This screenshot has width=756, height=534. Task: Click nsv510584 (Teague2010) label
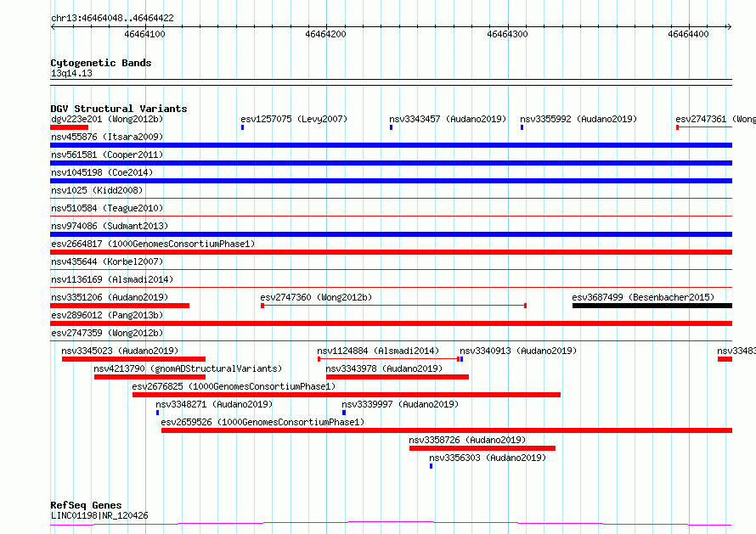click(x=107, y=208)
